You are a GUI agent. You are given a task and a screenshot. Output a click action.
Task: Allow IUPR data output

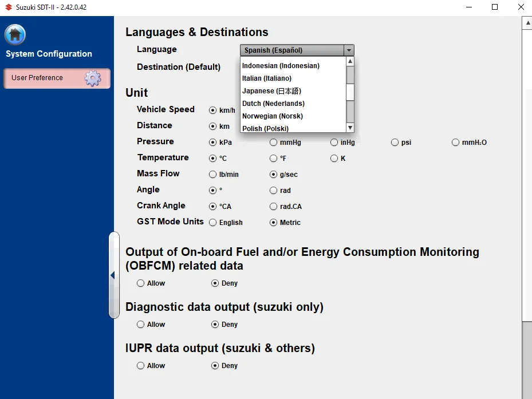(141, 366)
